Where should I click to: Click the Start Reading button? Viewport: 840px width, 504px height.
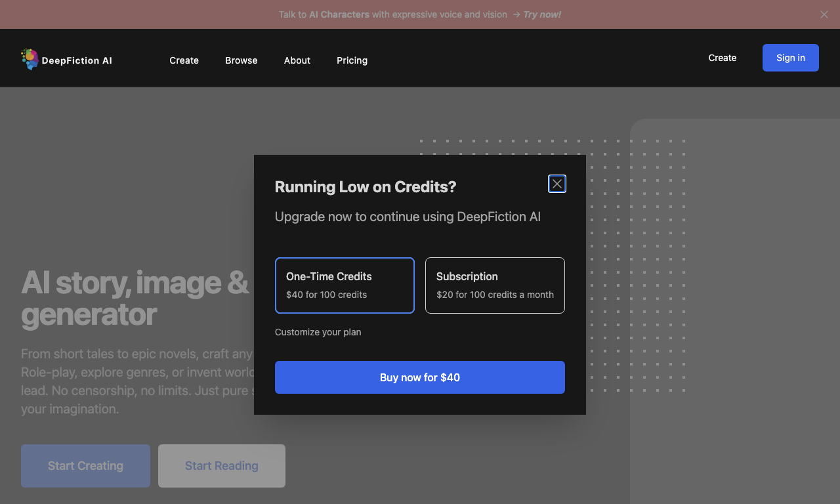pos(222,466)
